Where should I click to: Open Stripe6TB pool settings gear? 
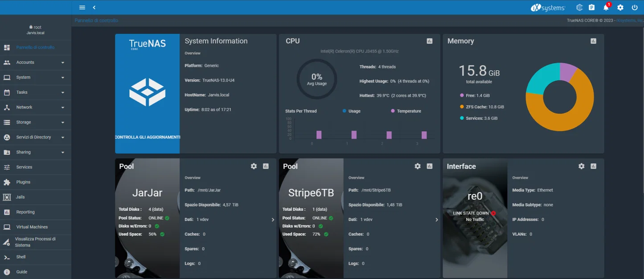click(x=418, y=166)
